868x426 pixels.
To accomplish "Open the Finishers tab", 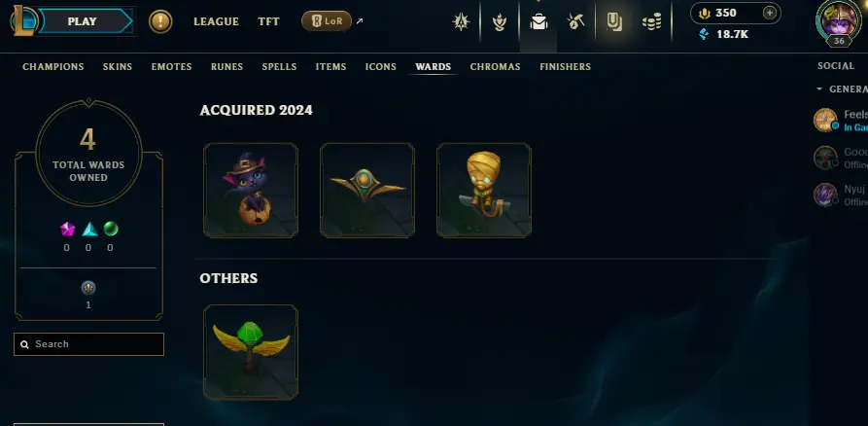I will point(565,66).
